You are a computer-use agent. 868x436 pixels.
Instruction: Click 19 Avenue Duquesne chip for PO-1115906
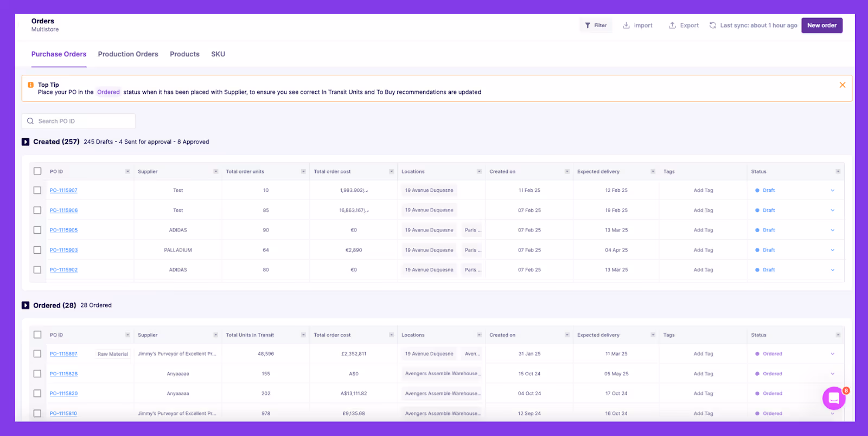pyautogui.click(x=429, y=210)
